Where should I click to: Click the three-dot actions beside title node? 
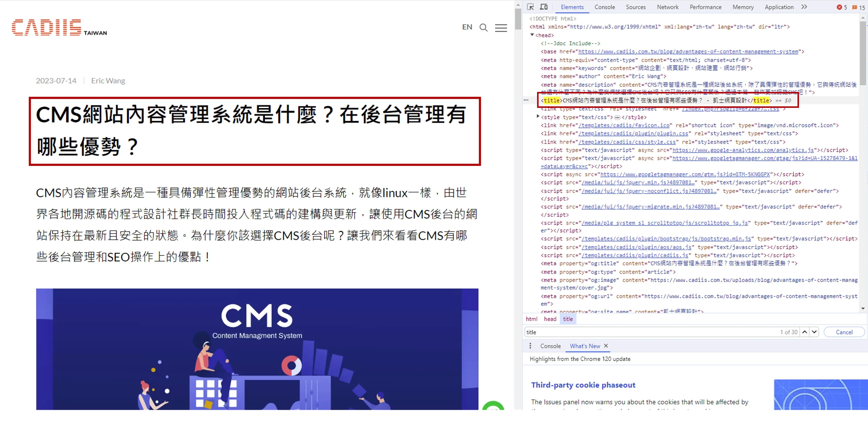pyautogui.click(x=526, y=100)
